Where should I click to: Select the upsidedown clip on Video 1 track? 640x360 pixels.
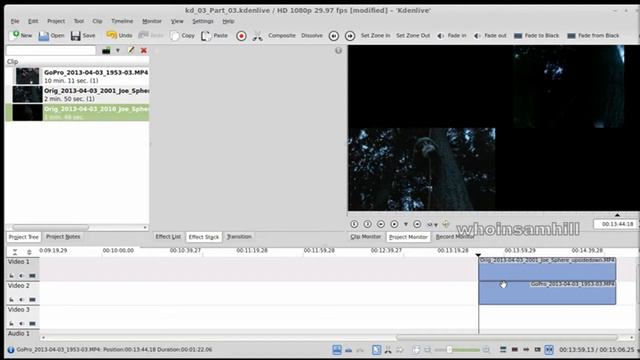[x=547, y=269]
